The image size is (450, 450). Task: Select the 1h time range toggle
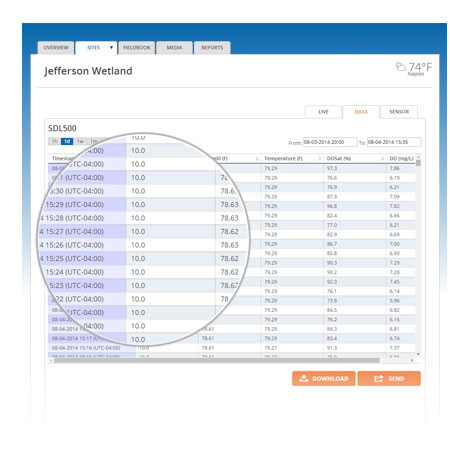(x=54, y=141)
